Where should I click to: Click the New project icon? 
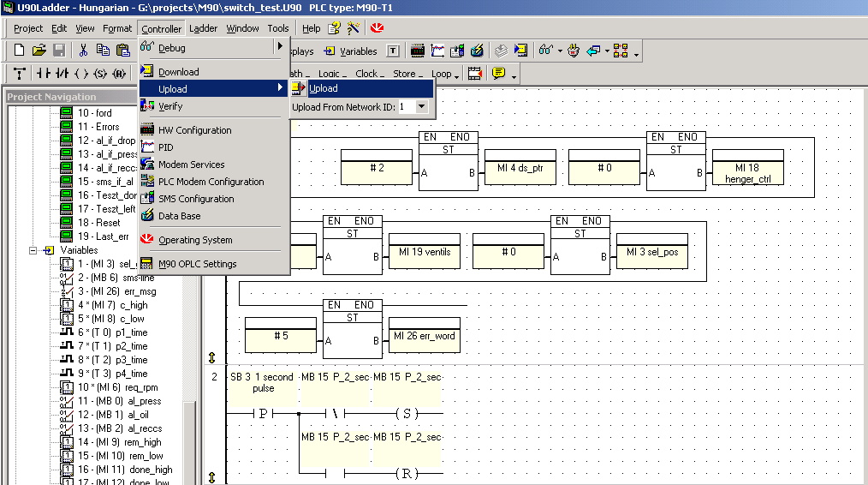point(19,51)
